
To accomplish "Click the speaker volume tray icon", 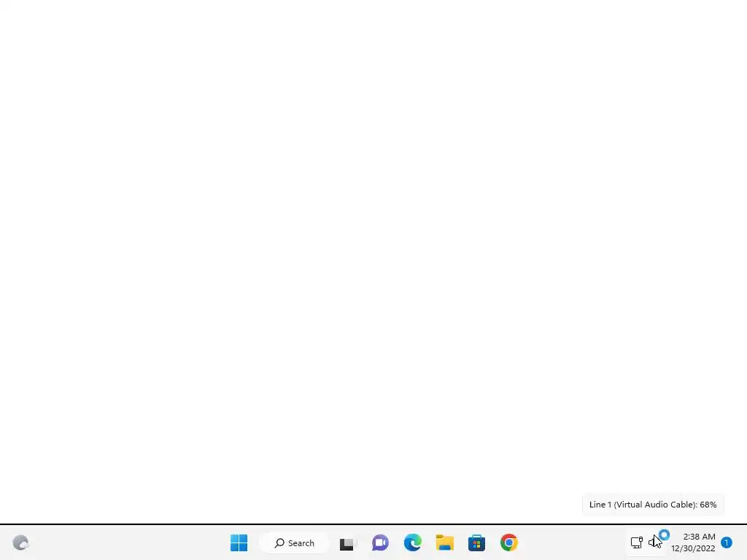I will [654, 542].
